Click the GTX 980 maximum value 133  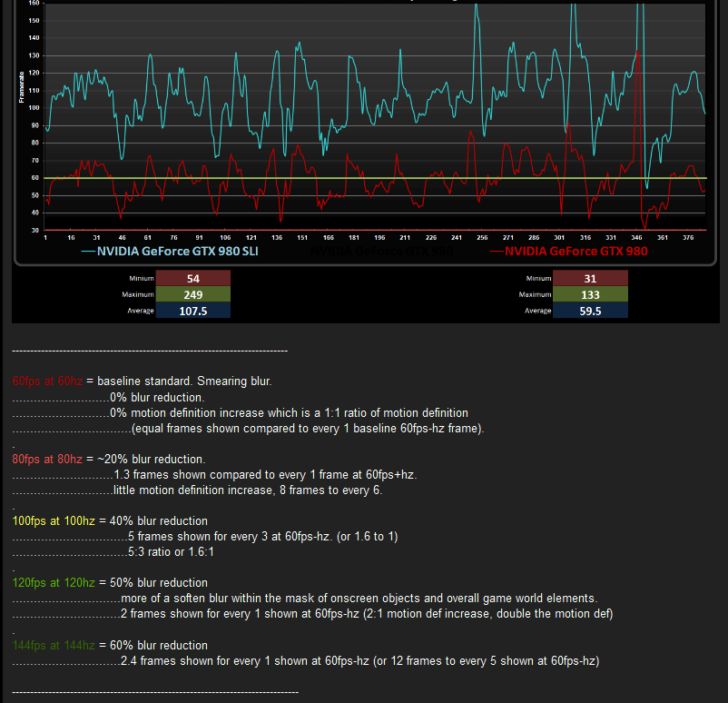[x=590, y=294]
